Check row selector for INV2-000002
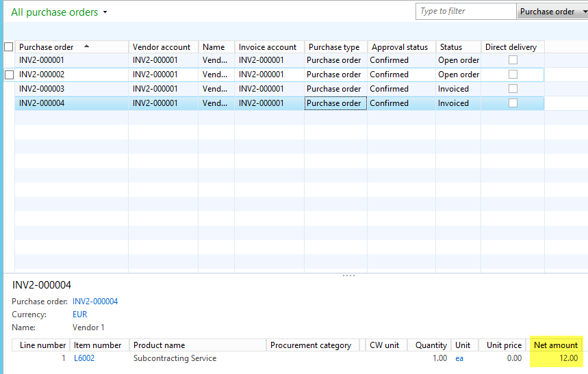The image size is (588, 374). coord(9,75)
